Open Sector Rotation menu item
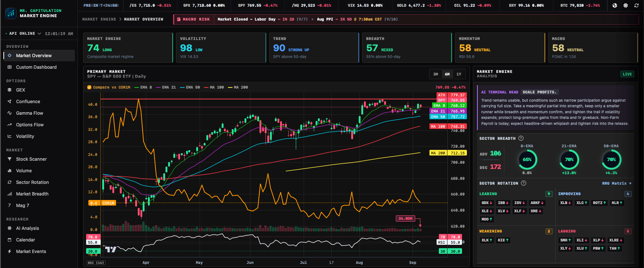This screenshot has height=268, width=644. pos(39,182)
